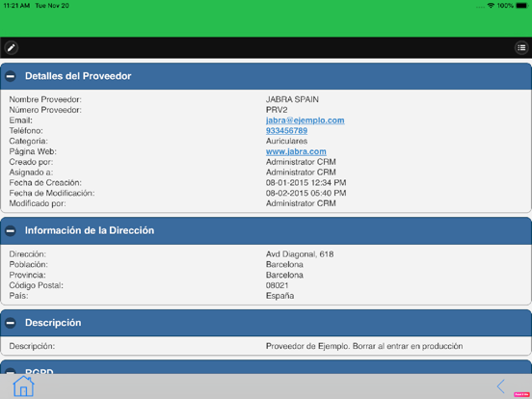Collapse the RGPD section
532x399 pixels.
[x=11, y=371]
